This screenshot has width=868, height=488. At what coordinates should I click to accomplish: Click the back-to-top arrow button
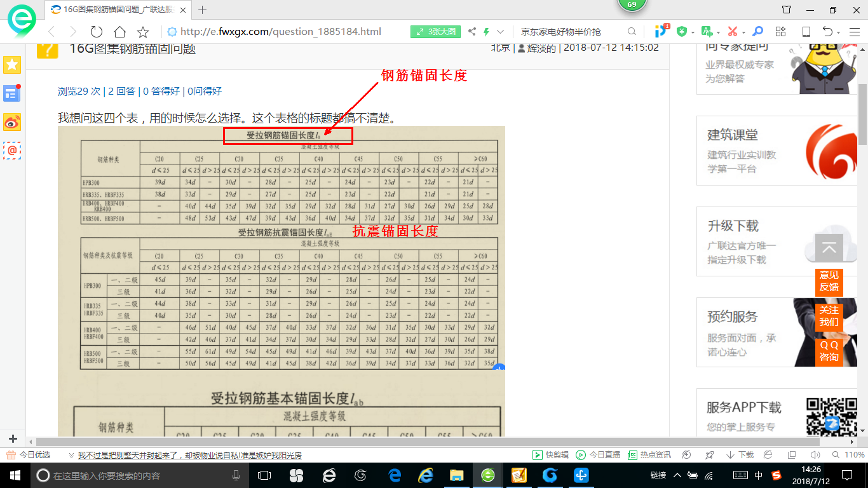click(x=829, y=248)
